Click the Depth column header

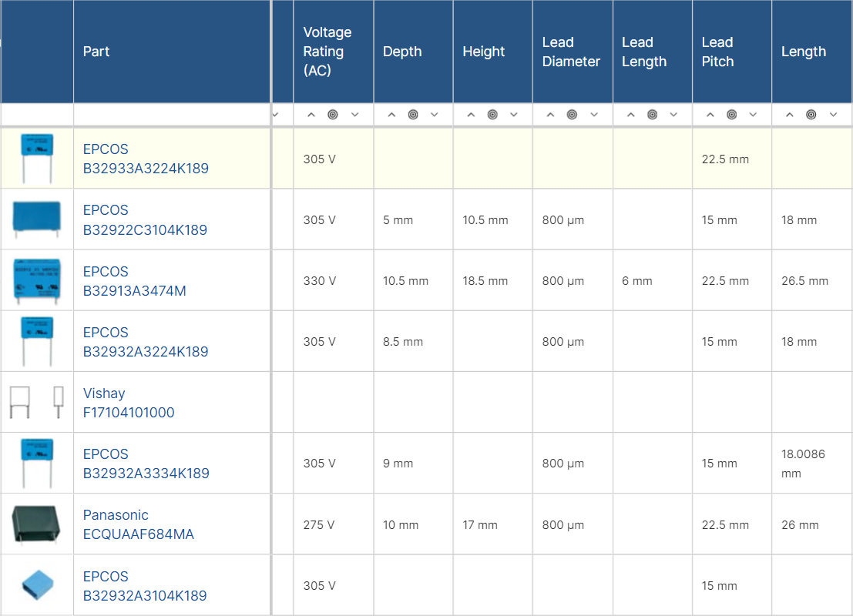414,52
